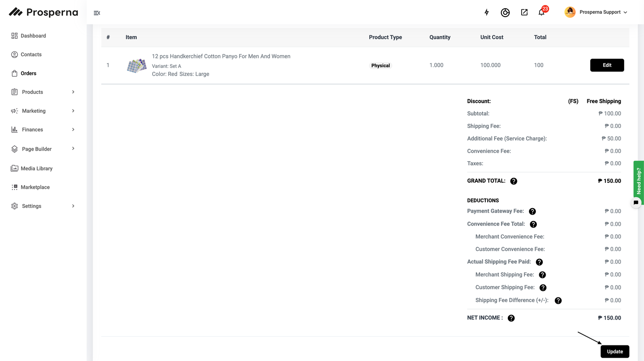Click the Net Income amount ₱ 150.00

click(x=609, y=318)
